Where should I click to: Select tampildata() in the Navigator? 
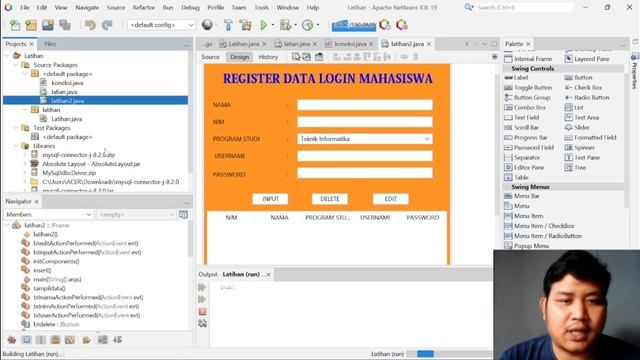[49, 289]
